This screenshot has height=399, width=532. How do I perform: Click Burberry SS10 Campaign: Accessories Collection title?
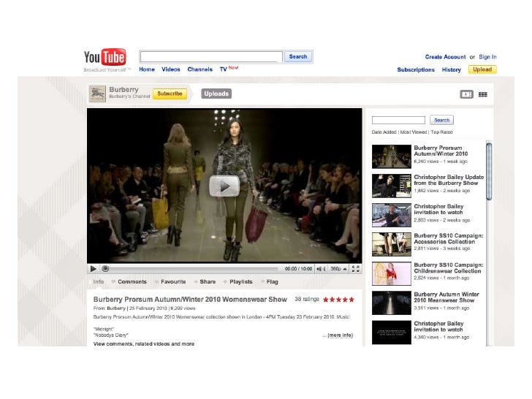(x=449, y=238)
